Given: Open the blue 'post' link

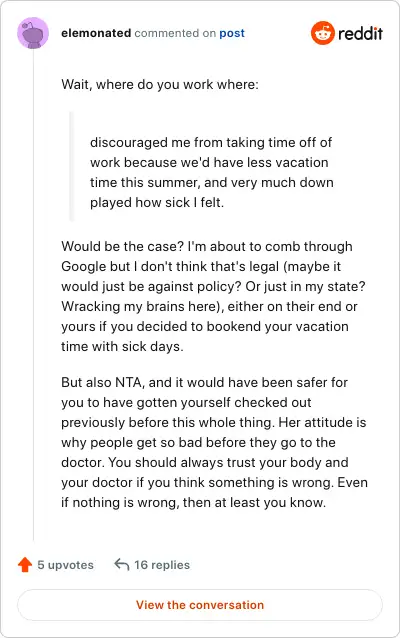Looking at the screenshot, I should tap(232, 33).
